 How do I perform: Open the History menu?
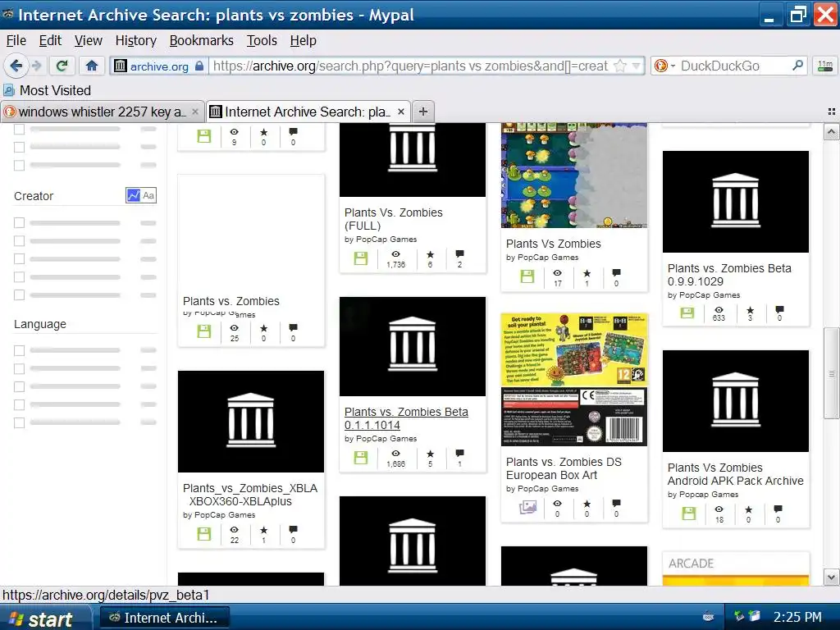(x=135, y=41)
